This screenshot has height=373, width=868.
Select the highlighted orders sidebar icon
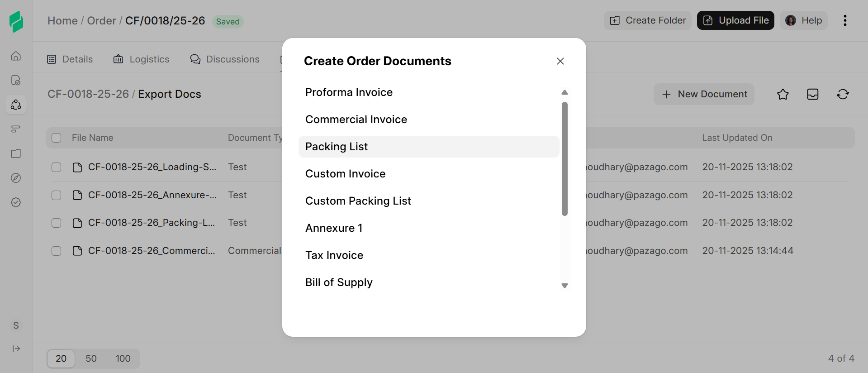[x=16, y=105]
